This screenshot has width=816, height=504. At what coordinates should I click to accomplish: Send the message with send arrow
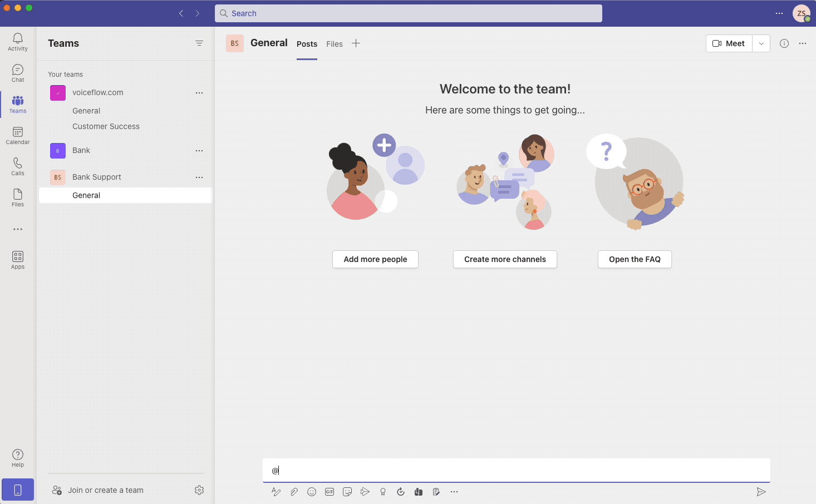click(761, 492)
